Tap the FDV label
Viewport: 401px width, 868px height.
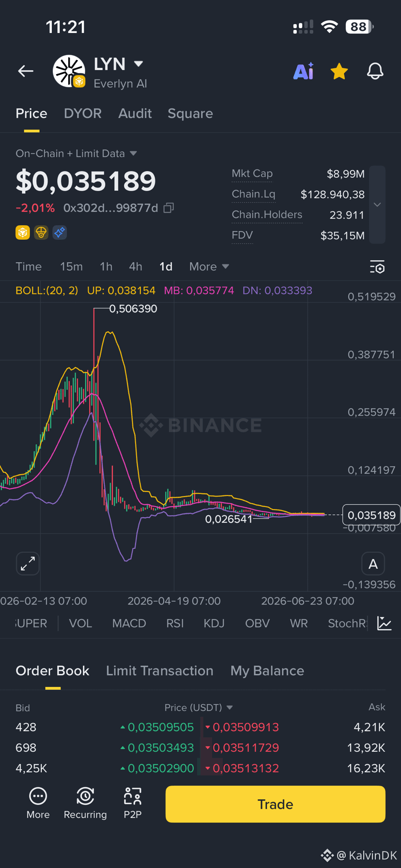pyautogui.click(x=242, y=235)
